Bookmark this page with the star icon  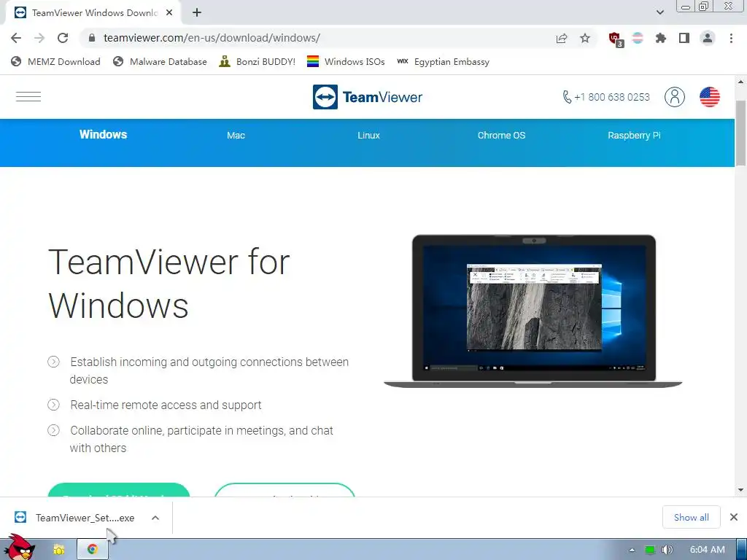pyautogui.click(x=585, y=38)
